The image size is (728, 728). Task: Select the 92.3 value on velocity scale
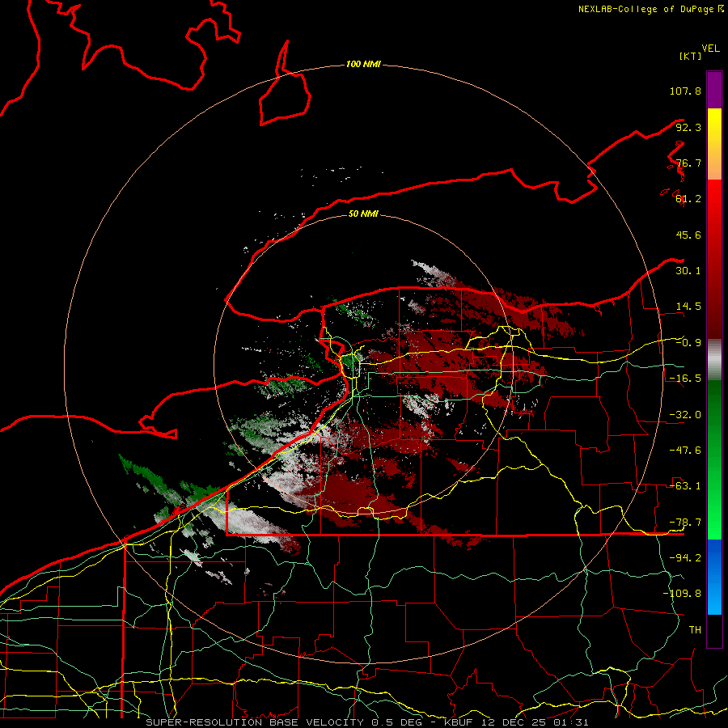click(688, 127)
